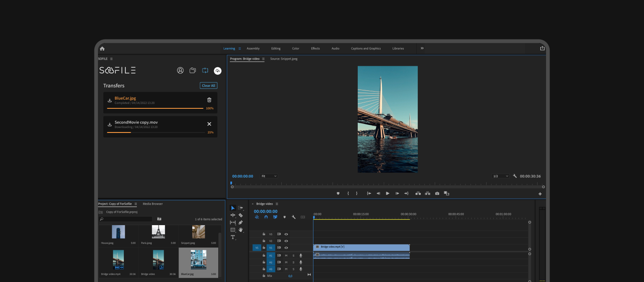Switch to the Editing workspace tab
Image resolution: width=644 pixels, height=282 pixels.
pos(276,48)
